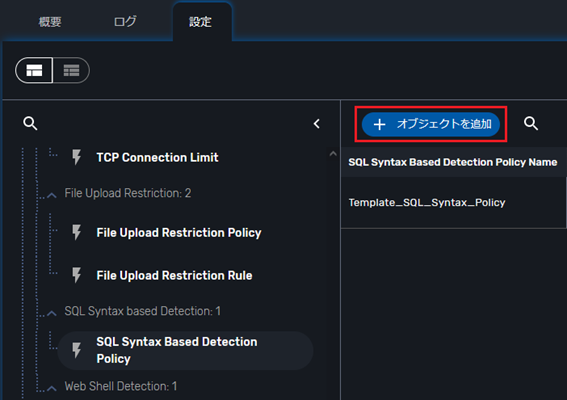Switch to the table list view toggle
Viewport: 567px width, 400px height.
tap(71, 70)
